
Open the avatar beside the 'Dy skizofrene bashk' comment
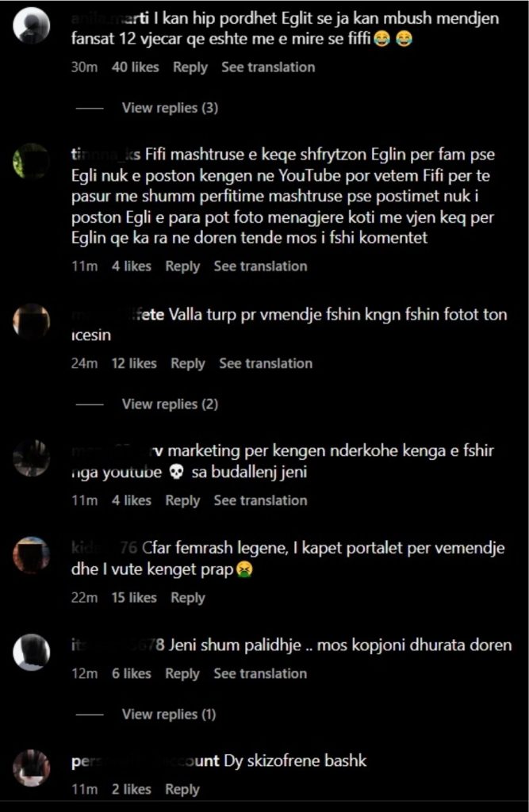point(31,768)
